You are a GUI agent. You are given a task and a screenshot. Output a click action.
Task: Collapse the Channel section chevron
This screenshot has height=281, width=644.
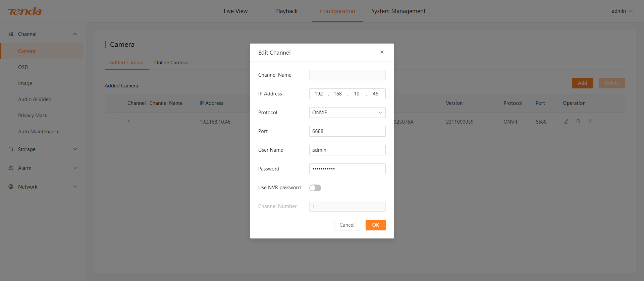(75, 34)
